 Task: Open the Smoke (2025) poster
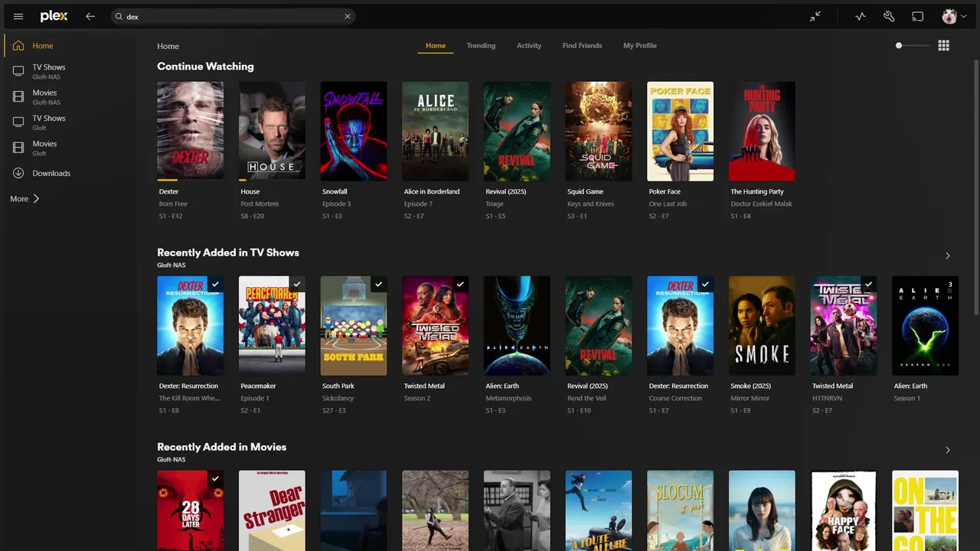[762, 325]
